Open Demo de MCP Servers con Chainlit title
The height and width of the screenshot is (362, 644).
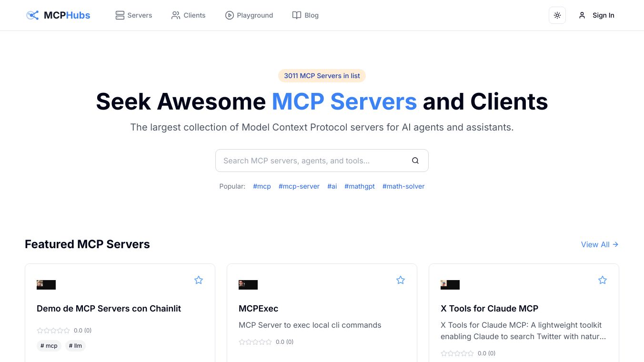[x=109, y=309]
